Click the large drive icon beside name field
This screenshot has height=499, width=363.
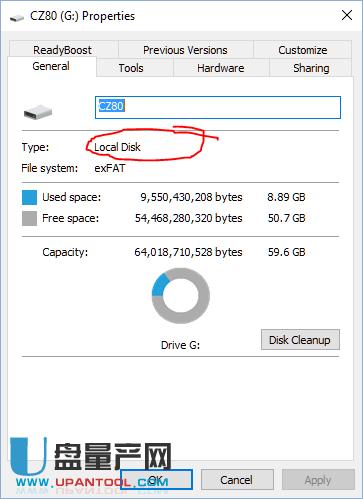coord(38,111)
